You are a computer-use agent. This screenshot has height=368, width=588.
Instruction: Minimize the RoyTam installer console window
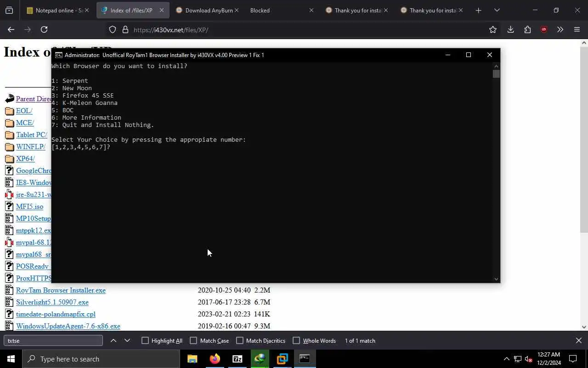447,55
